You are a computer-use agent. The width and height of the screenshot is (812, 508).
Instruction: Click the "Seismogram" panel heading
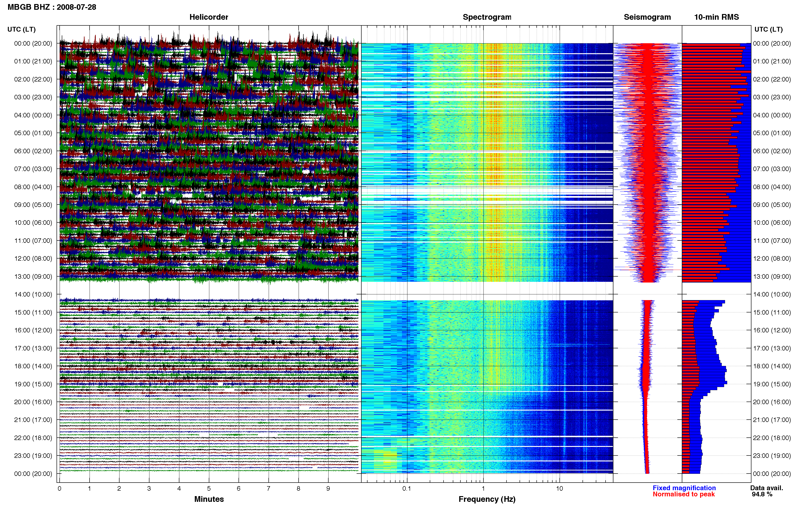[x=647, y=17]
